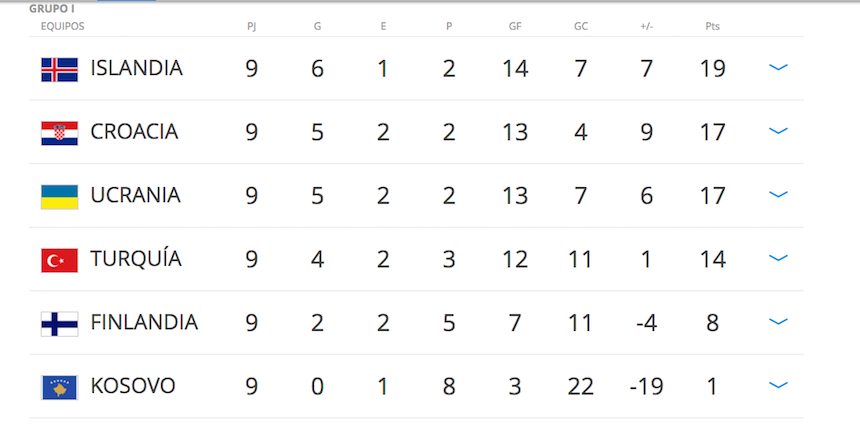Viewport: 860px width, 434px height.
Task: Click the Iceland flag icon
Action: [59, 69]
